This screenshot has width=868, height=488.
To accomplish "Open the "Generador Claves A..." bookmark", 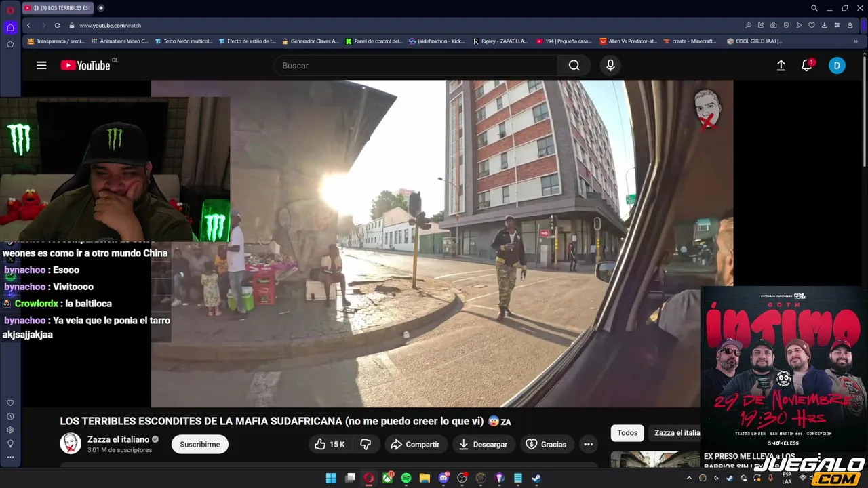I will [x=311, y=41].
